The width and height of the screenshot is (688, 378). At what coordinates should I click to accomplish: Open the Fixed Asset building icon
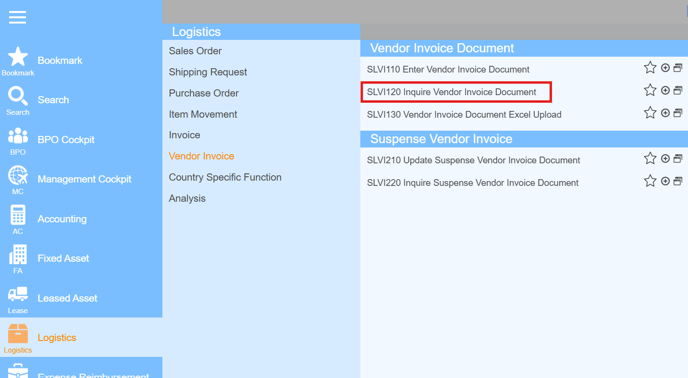click(18, 255)
